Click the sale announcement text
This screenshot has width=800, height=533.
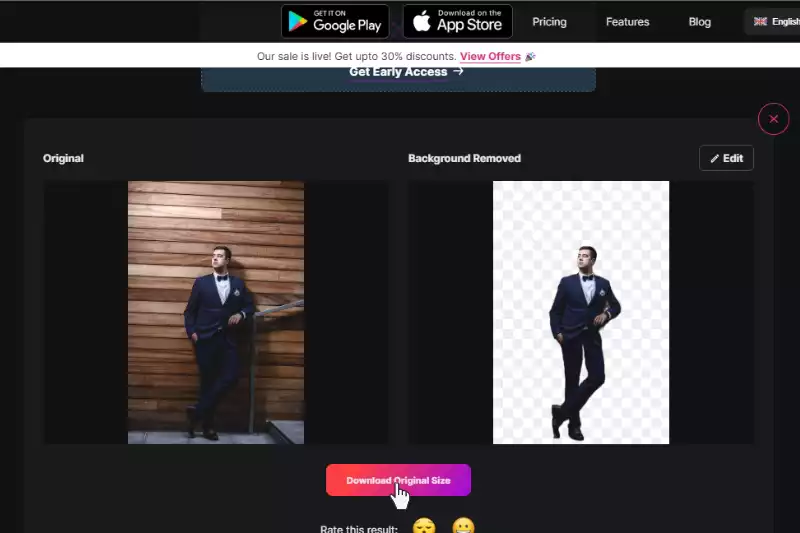(x=356, y=56)
